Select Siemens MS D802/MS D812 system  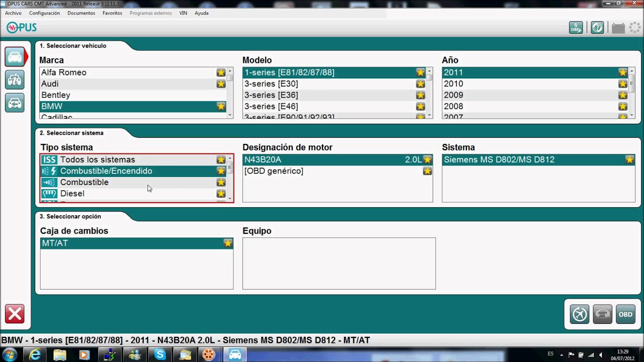(x=538, y=159)
